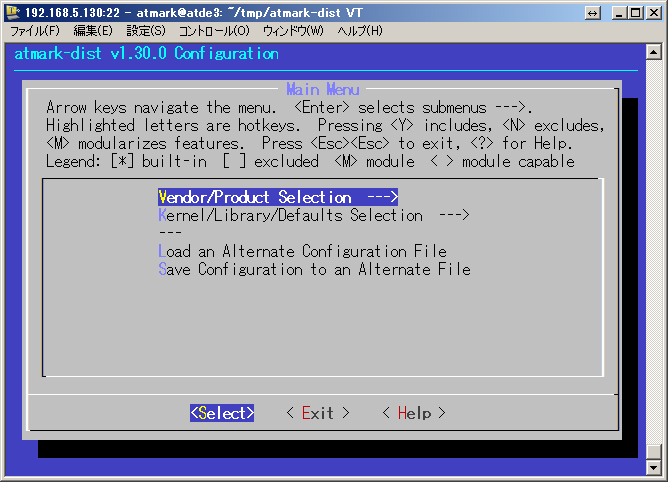Activate the <Select> button

tap(222, 413)
